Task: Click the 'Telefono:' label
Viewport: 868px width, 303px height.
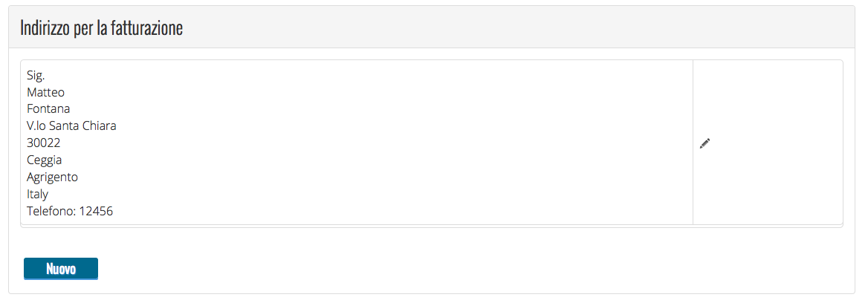Action: point(51,212)
